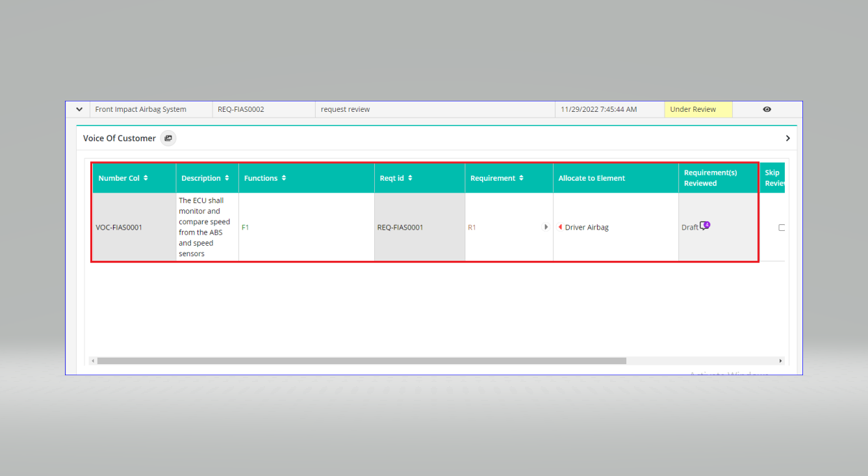868x476 pixels.
Task: Open function F1 link
Action: [245, 228]
